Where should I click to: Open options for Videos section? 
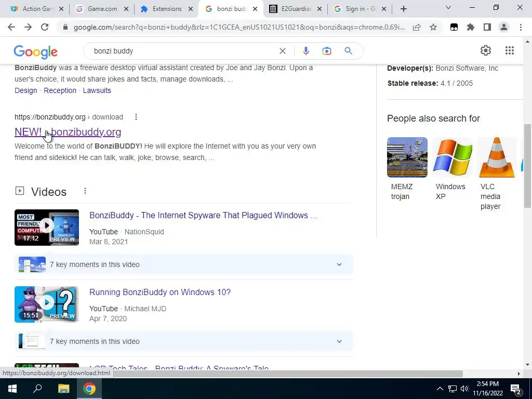pos(85,191)
